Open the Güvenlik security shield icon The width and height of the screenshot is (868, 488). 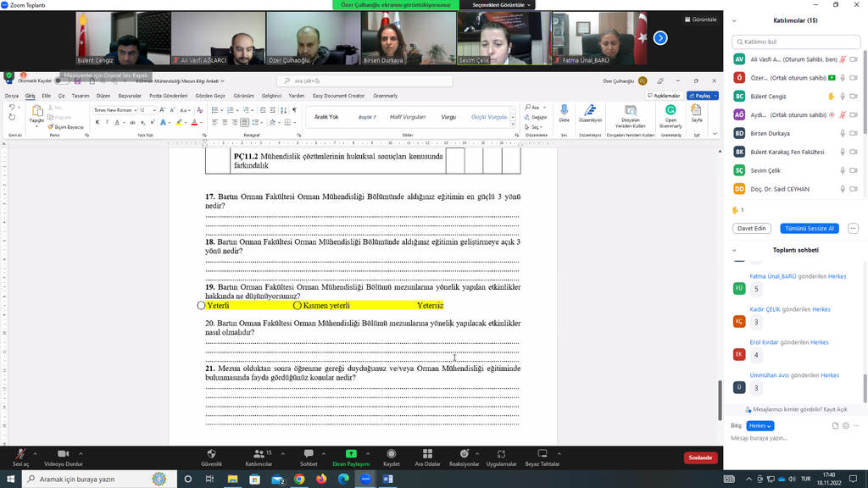(x=211, y=455)
